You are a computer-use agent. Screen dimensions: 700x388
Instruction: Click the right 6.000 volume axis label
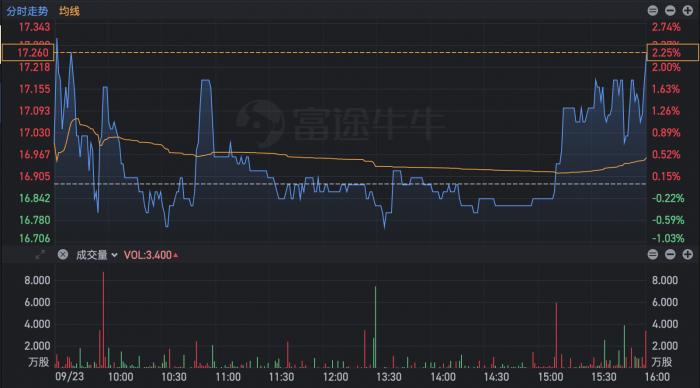[665, 302]
